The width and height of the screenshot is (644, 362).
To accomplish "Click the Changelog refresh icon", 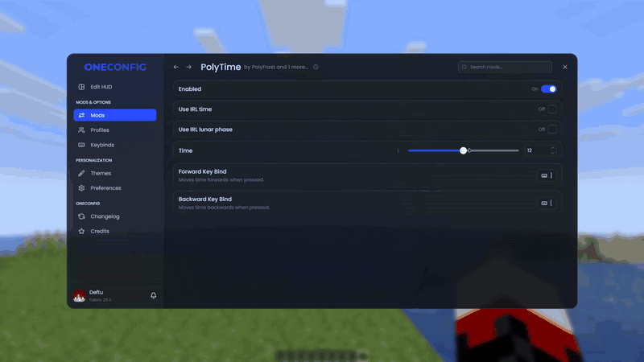I will point(82,216).
